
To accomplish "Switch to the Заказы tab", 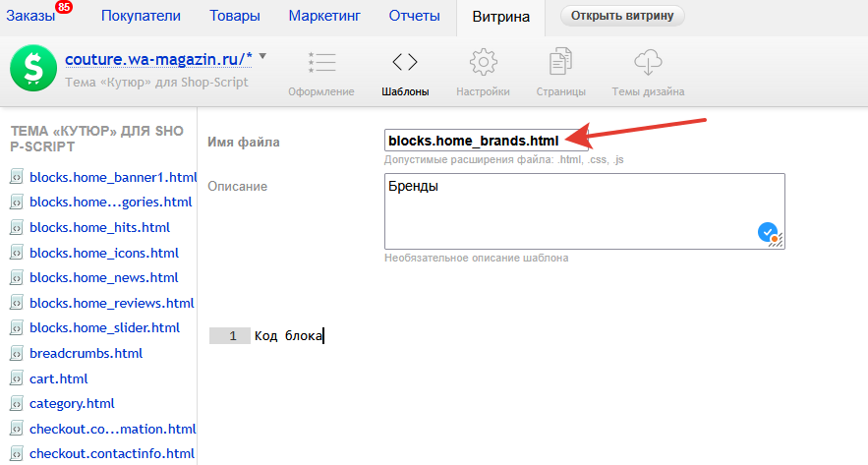I will tap(30, 16).
